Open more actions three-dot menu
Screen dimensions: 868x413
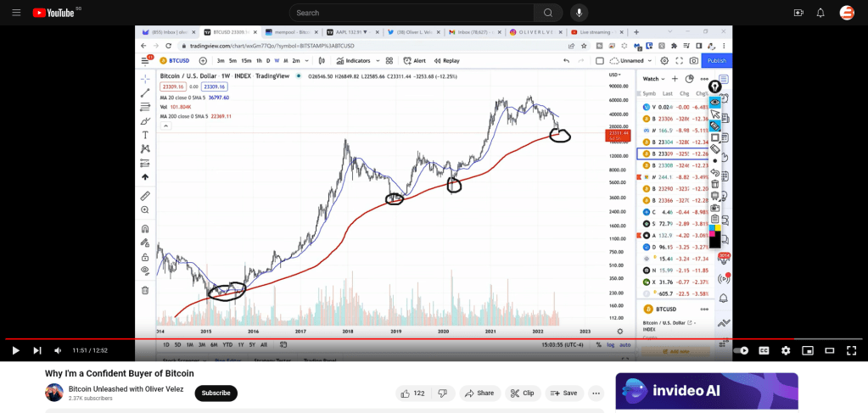point(596,393)
